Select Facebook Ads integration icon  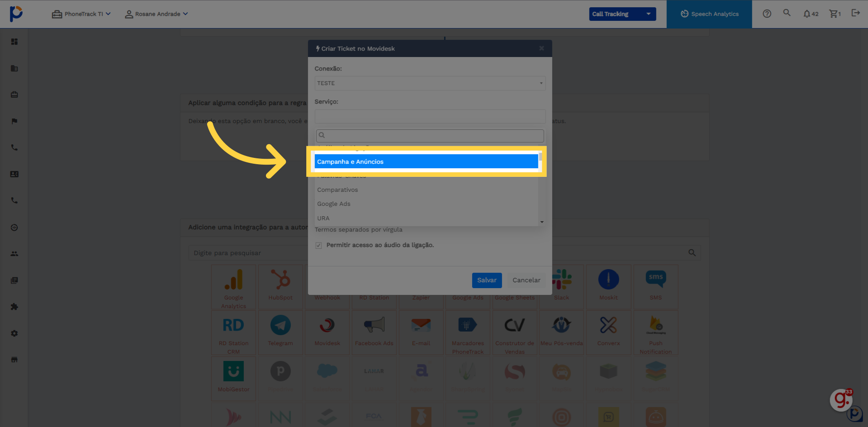click(374, 333)
